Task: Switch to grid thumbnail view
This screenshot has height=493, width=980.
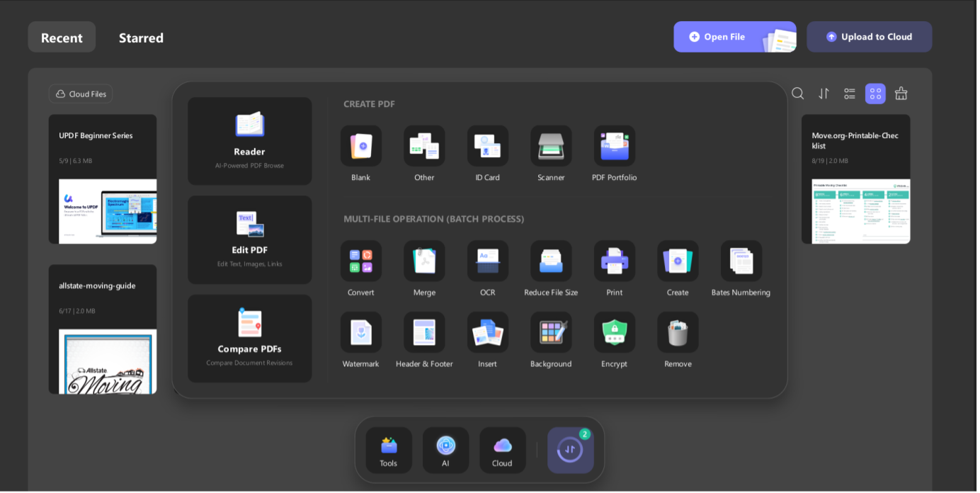Action: (875, 93)
